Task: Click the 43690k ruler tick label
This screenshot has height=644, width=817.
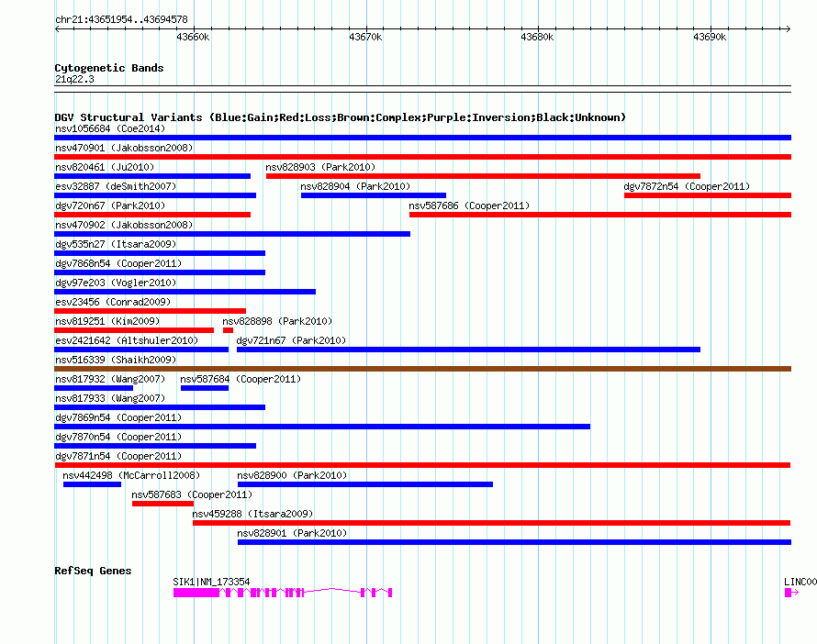Action: pos(710,37)
